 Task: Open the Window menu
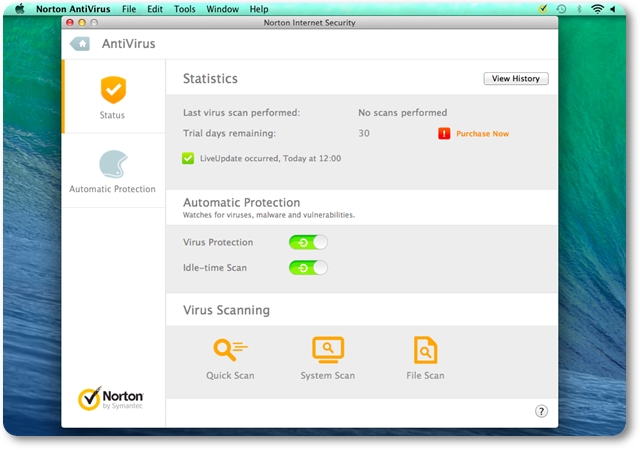[222, 9]
